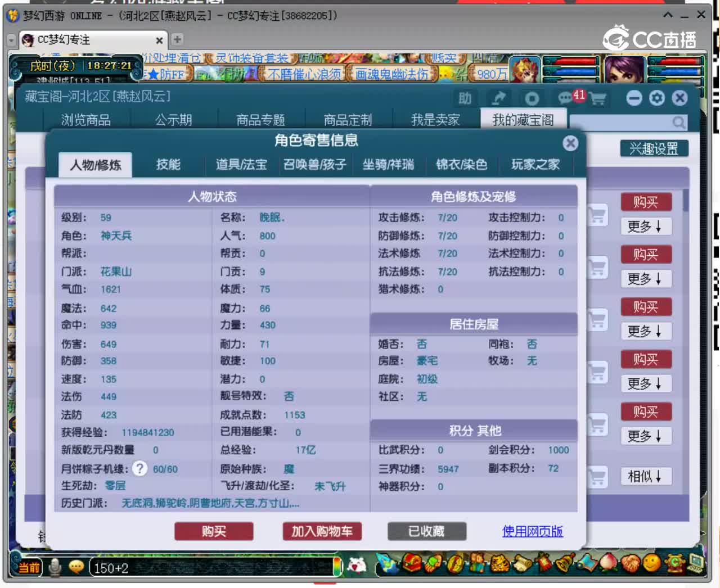Click the experience value 1194841230

click(148, 432)
